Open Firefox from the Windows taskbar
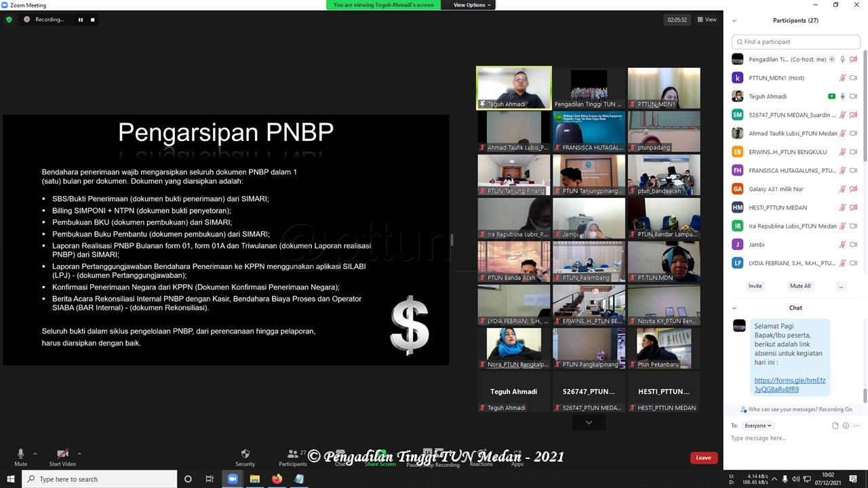868x488 pixels. pyautogui.click(x=277, y=479)
